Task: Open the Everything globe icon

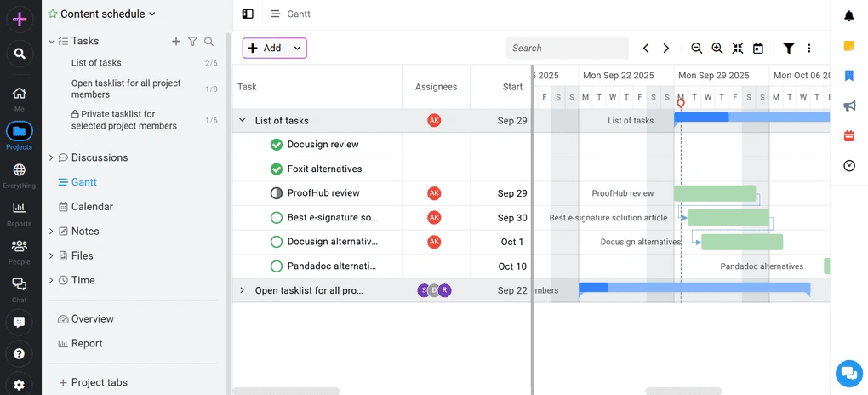Action: coord(20,170)
